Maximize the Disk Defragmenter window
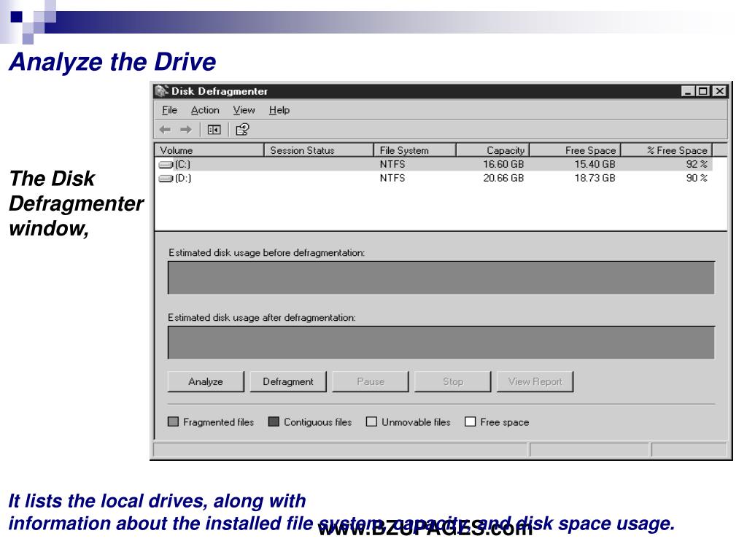This screenshot has height=560, width=747. click(x=703, y=91)
